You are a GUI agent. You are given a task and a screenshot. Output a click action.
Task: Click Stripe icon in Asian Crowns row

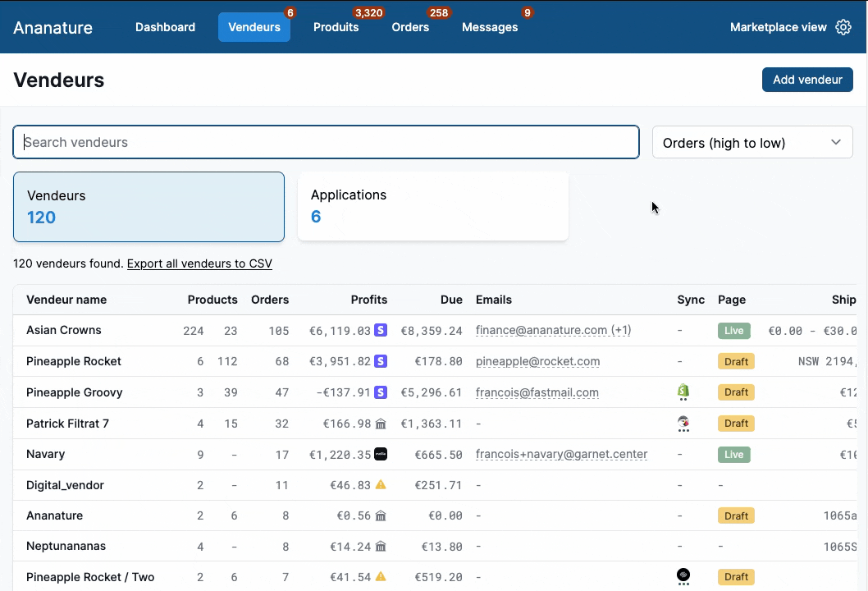(x=381, y=330)
